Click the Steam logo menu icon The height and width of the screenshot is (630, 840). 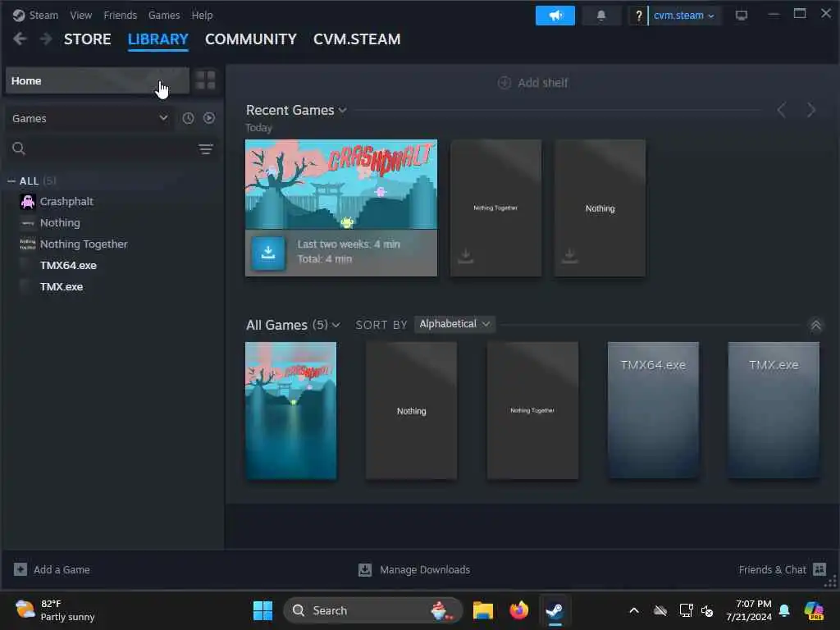19,15
